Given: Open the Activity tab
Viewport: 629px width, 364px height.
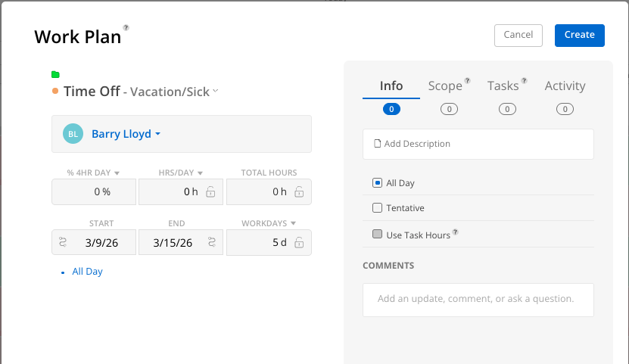Looking at the screenshot, I should [565, 86].
